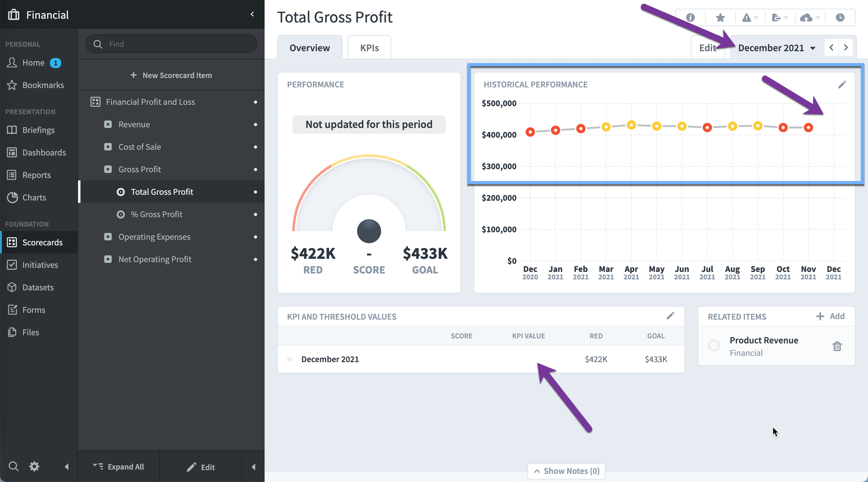
Task: Select Total Gross Profit tree item
Action: 171,192
